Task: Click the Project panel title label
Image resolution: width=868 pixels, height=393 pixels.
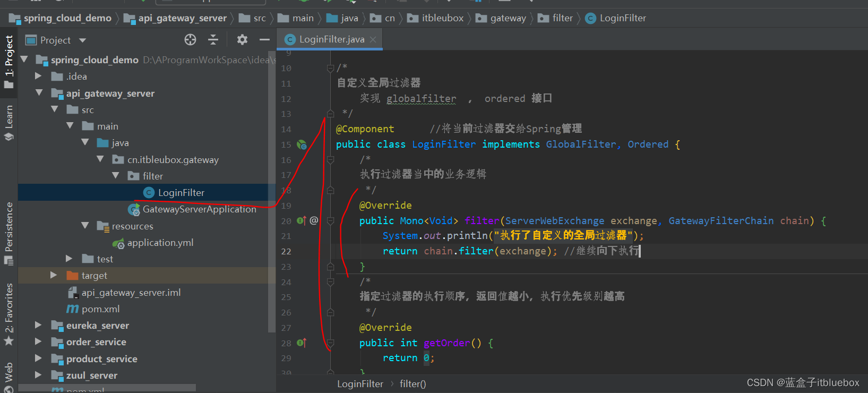Action: point(55,40)
